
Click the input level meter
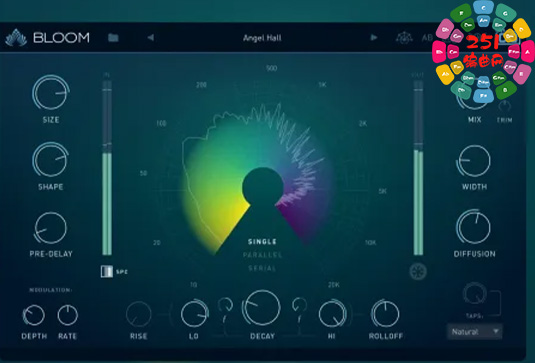[107, 168]
